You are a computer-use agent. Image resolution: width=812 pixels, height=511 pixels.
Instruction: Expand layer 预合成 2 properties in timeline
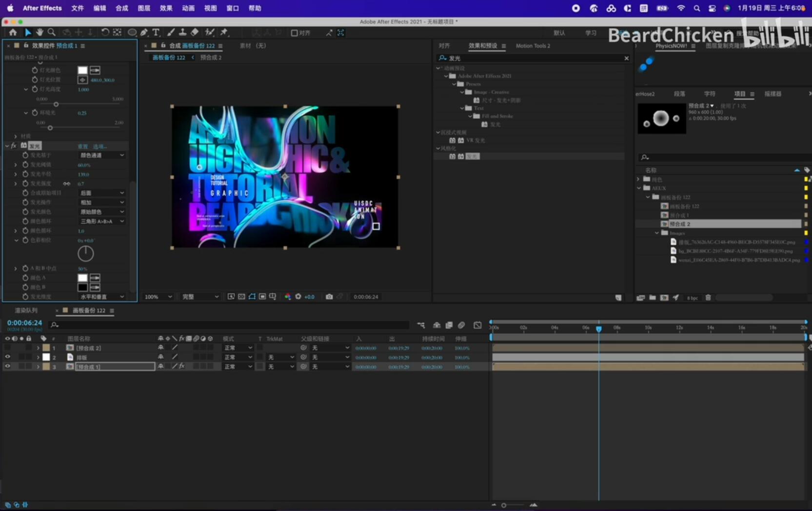(x=38, y=348)
